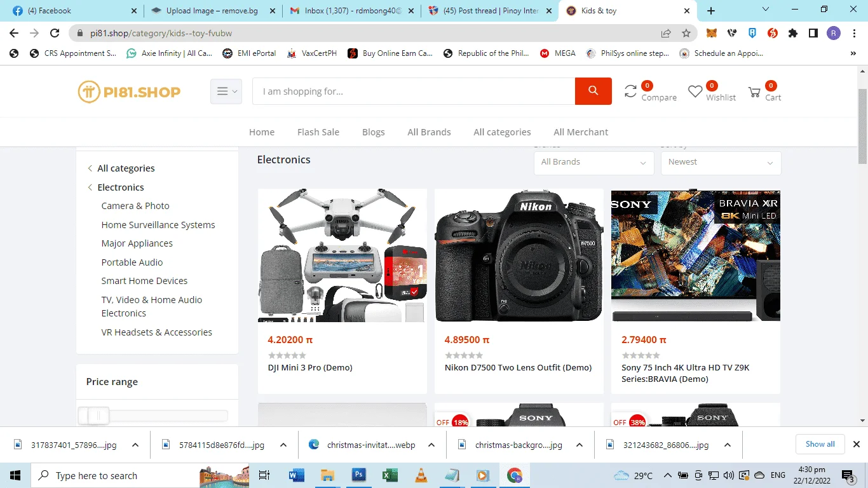868x488 pixels.
Task: Bookmark this tab with the star icon
Action: click(x=686, y=33)
